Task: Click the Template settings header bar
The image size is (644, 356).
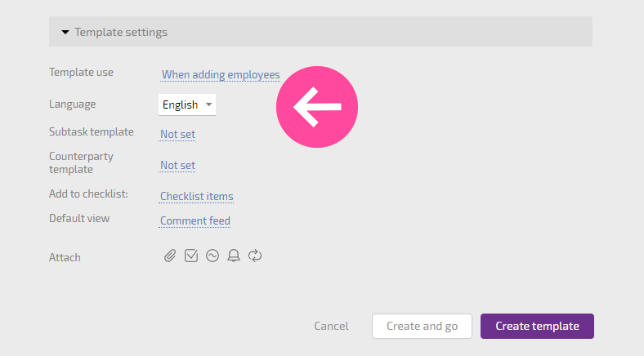Action: point(320,32)
